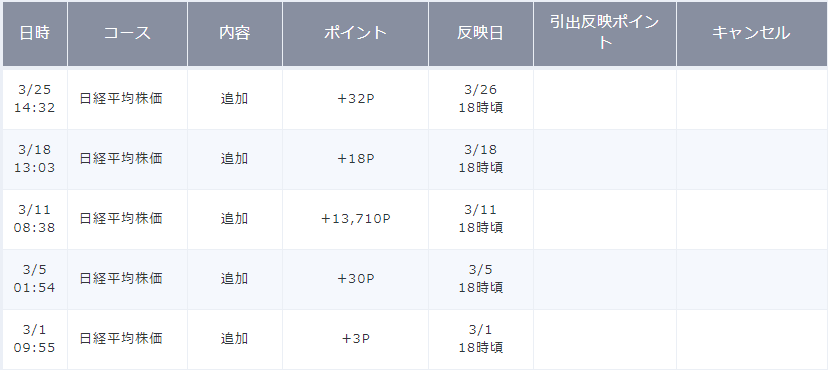This screenshot has height=370, width=828.
Task: Click the 3/1 09:55 date cell
Action: tap(35, 339)
